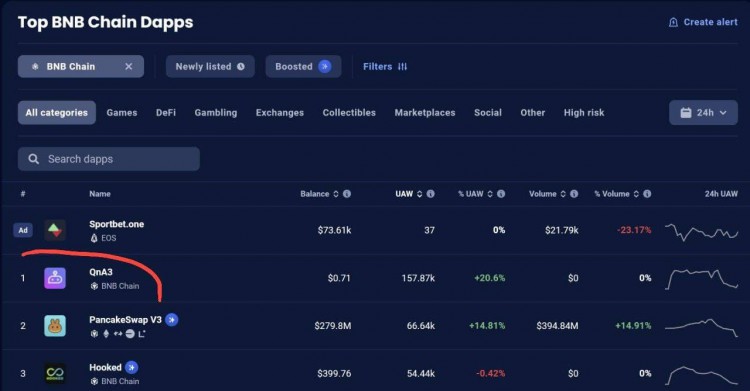Click the boosted badge beside Hooked
This screenshot has height=391, width=750.
pyautogui.click(x=132, y=368)
